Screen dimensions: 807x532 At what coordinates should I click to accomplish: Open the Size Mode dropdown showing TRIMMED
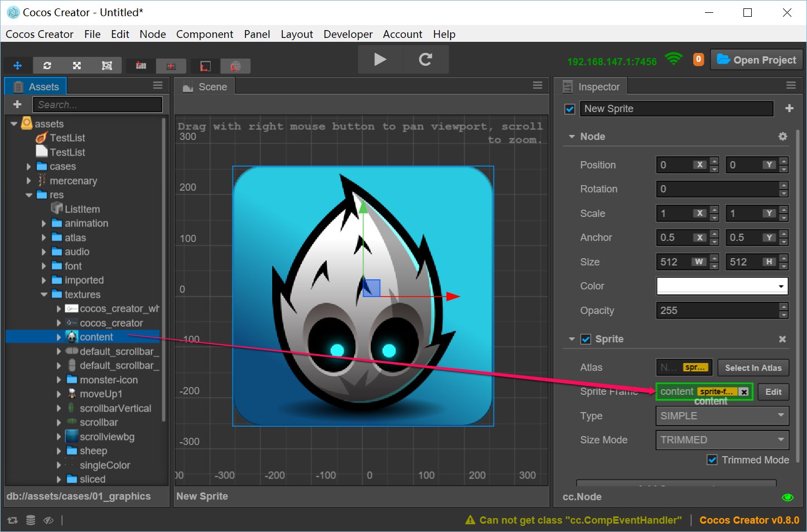722,440
